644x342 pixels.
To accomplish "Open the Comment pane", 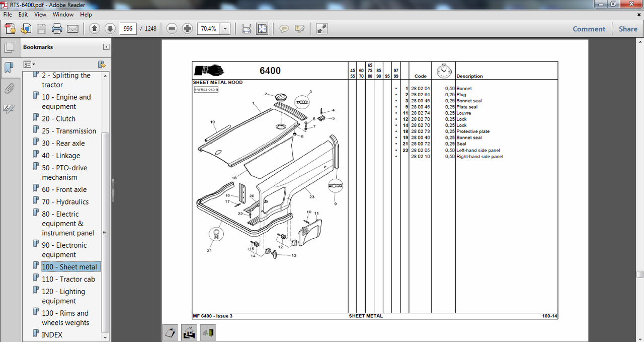I will pyautogui.click(x=589, y=29).
